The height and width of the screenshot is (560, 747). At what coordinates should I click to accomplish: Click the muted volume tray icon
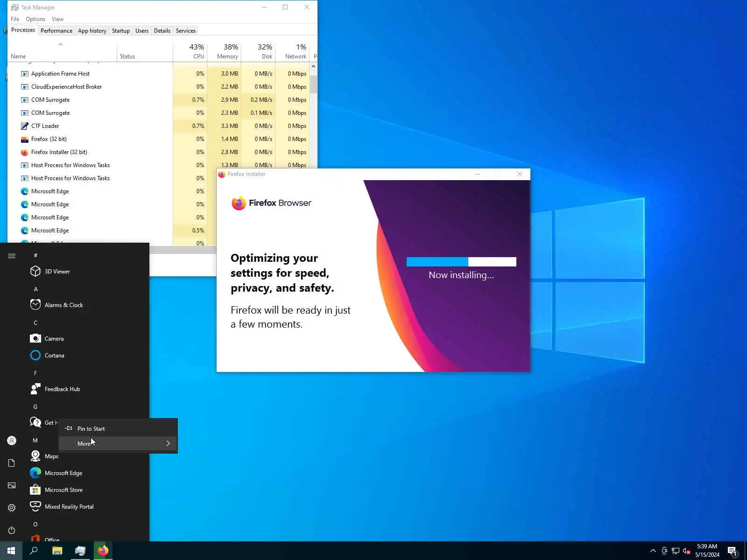coord(686,551)
